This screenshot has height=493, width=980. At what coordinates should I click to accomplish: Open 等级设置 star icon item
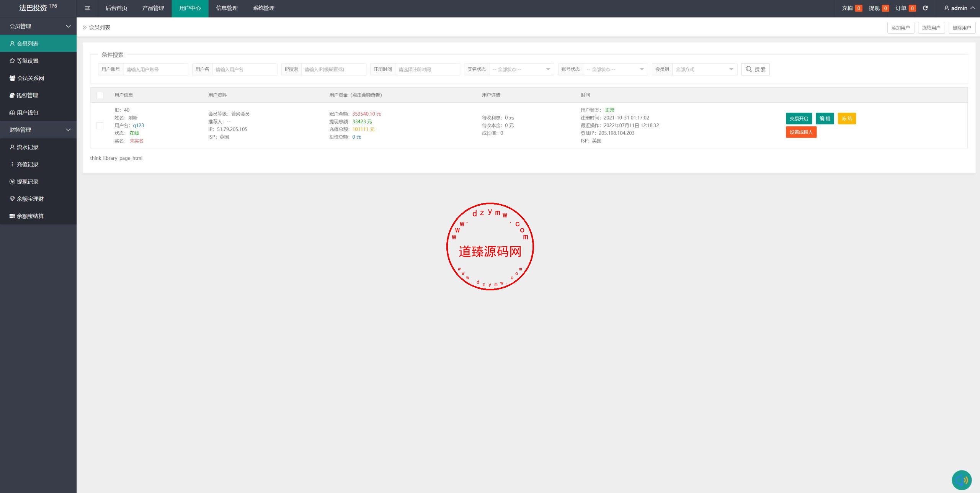(x=38, y=61)
